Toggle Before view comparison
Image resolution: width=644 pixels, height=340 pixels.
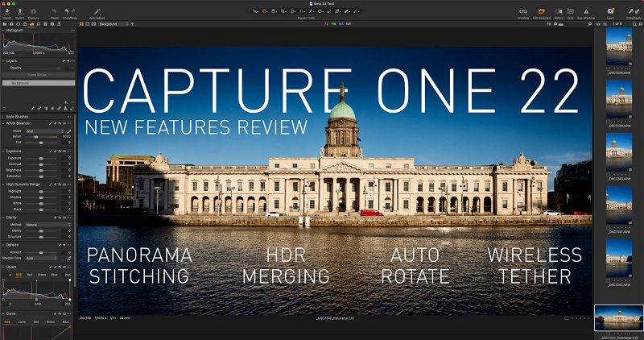(x=559, y=12)
